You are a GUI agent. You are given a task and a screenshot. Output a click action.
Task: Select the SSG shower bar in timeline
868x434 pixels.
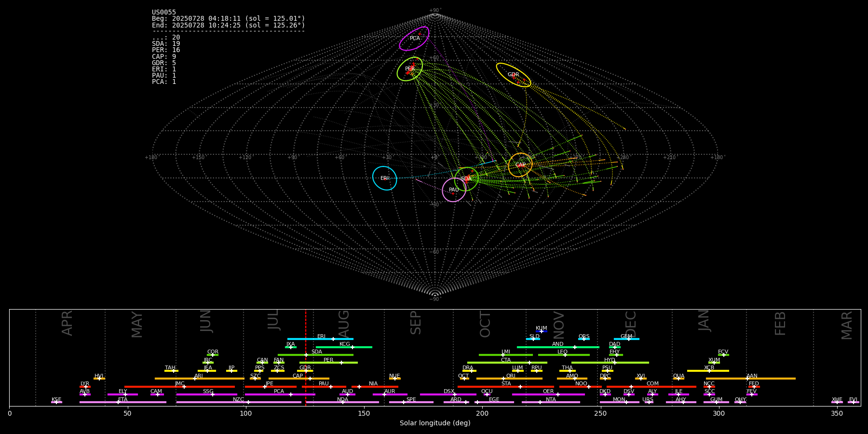(x=206, y=394)
